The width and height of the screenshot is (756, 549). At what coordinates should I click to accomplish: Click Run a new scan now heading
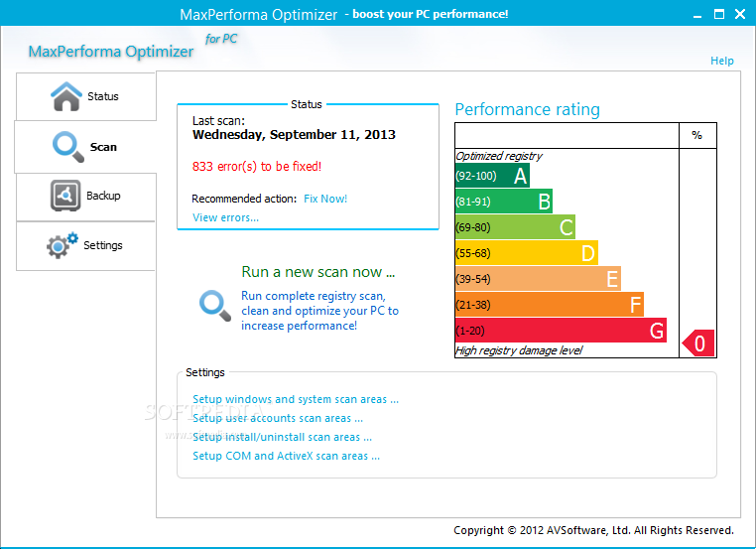pos(317,272)
